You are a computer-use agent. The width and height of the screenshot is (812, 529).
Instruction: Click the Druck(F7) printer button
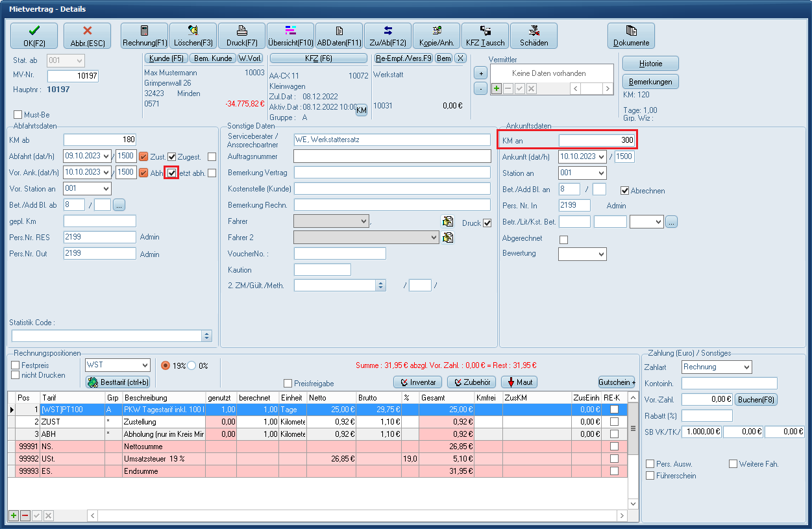[x=241, y=36]
